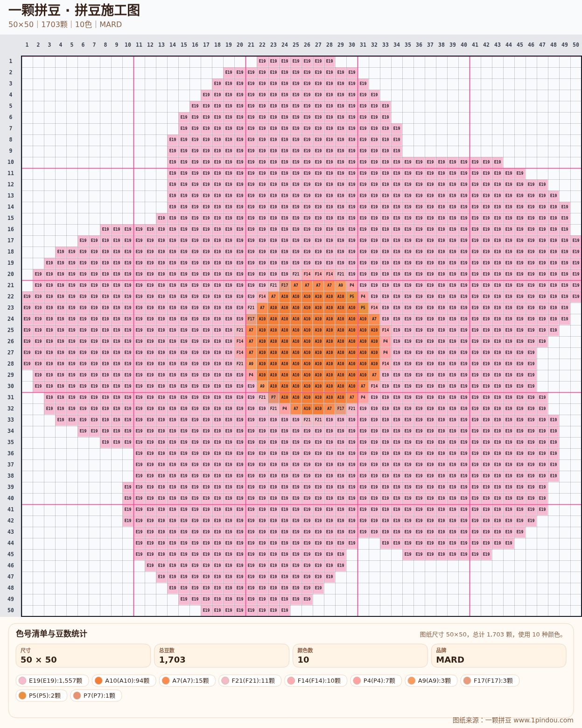Click the A7 bead cell in row 22
The height and width of the screenshot is (728, 582).
coord(273,297)
